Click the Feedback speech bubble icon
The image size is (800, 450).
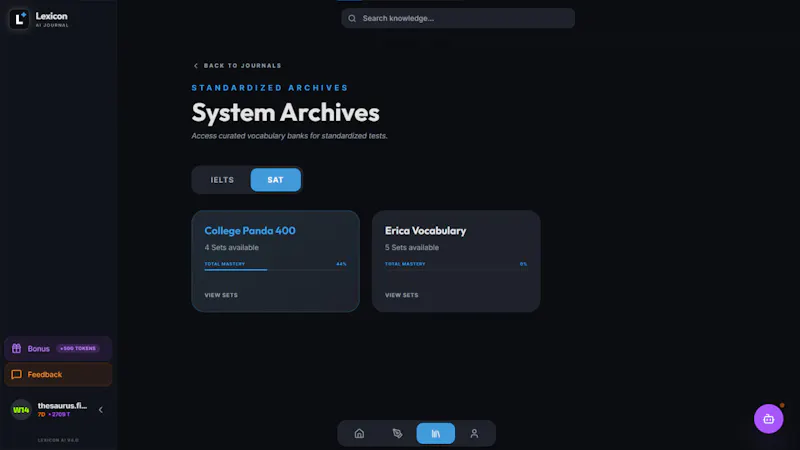tap(16, 374)
